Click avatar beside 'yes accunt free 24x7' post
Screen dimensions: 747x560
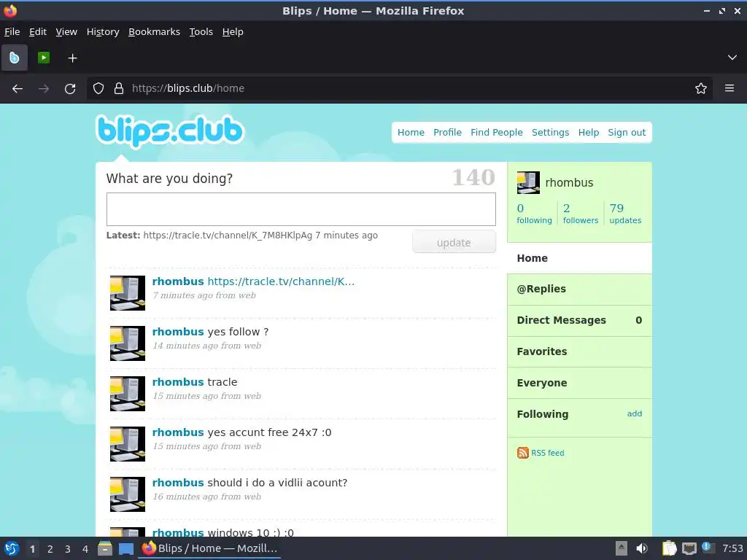128,444
